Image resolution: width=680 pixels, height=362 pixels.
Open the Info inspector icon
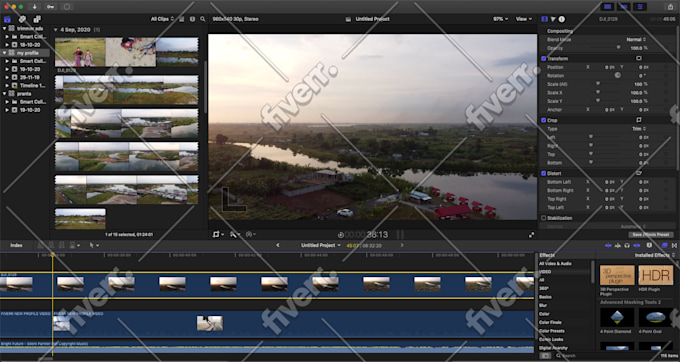point(562,19)
